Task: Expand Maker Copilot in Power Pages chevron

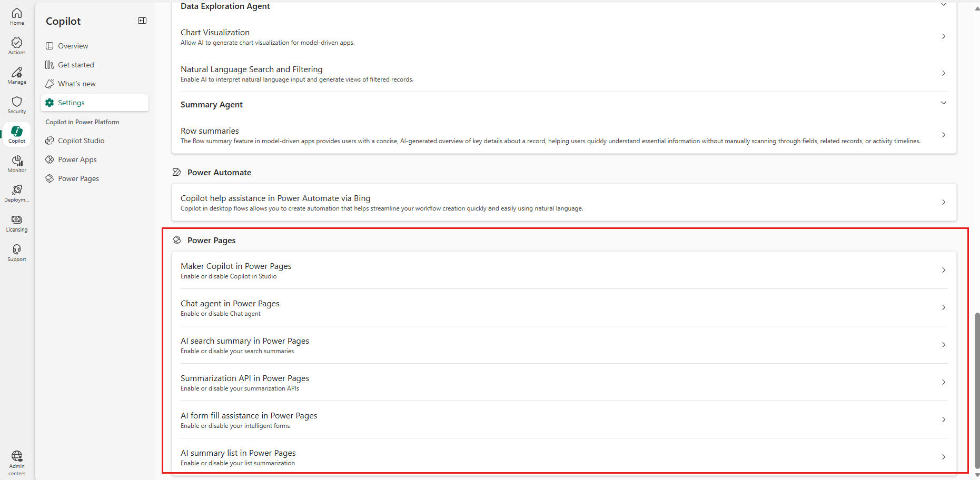Action: click(x=944, y=270)
